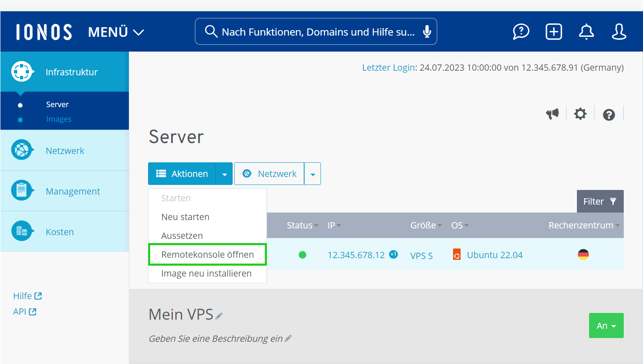This screenshot has width=643, height=364.
Task: Open the API external link
Action: tap(25, 311)
